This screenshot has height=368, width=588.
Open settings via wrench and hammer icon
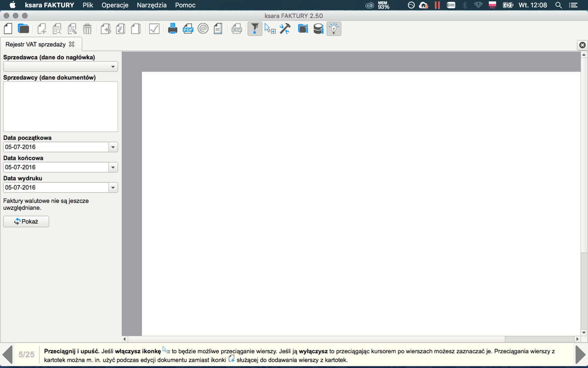285,29
